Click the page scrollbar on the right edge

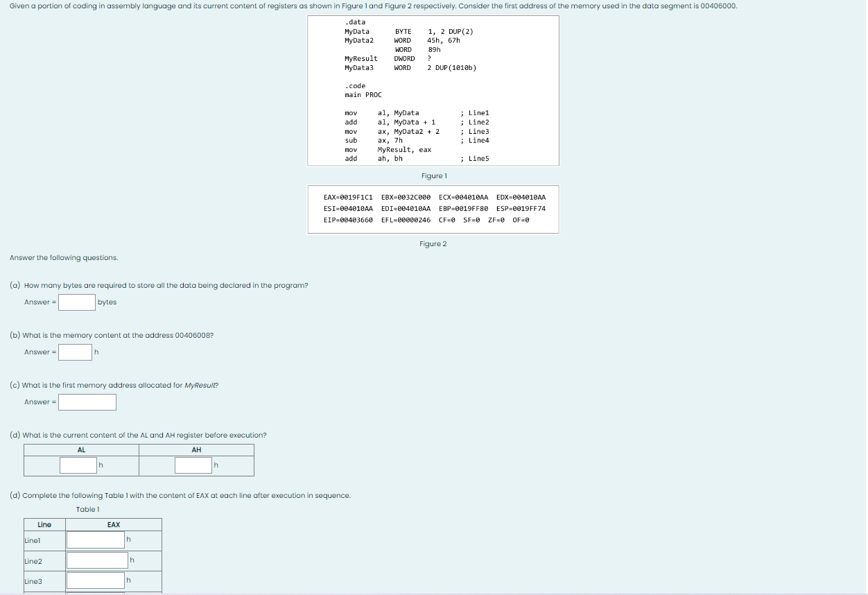tap(864, 139)
